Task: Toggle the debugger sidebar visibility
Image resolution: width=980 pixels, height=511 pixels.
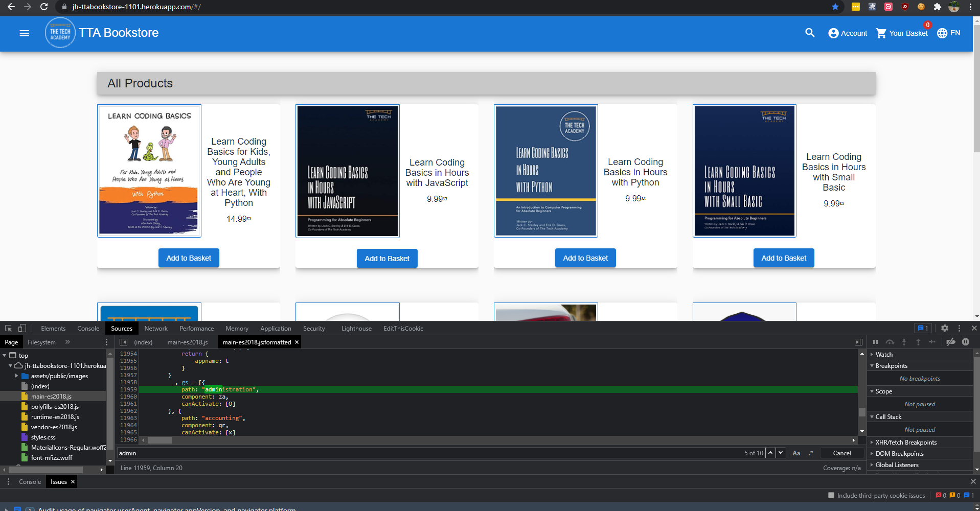Action: 858,342
